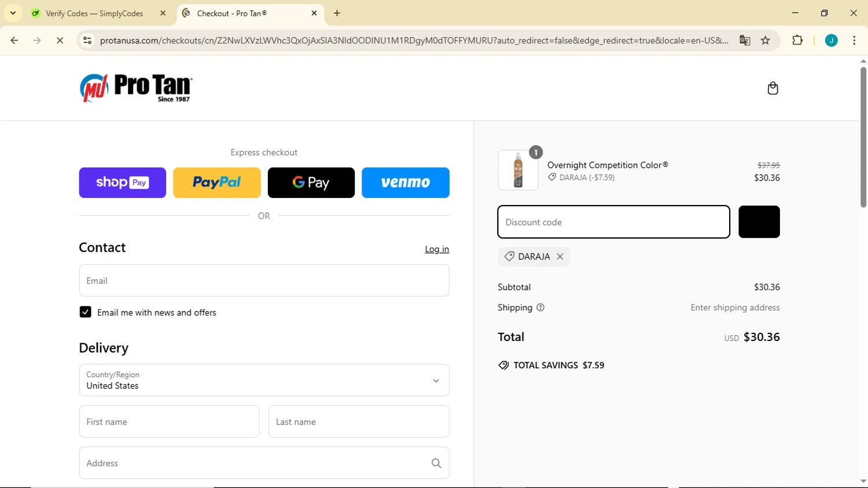Toggle Email me with news and offers
Image resolution: width=868 pixels, height=488 pixels.
tap(85, 312)
